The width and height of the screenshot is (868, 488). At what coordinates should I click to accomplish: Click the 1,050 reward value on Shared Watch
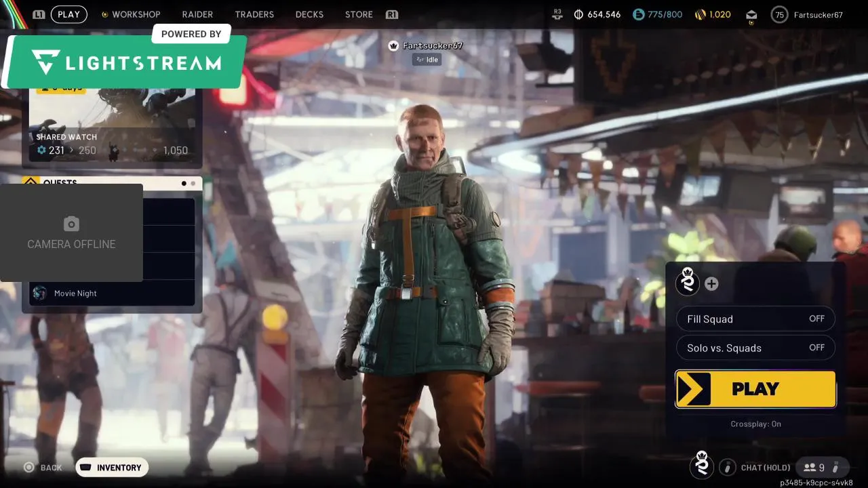(176, 150)
